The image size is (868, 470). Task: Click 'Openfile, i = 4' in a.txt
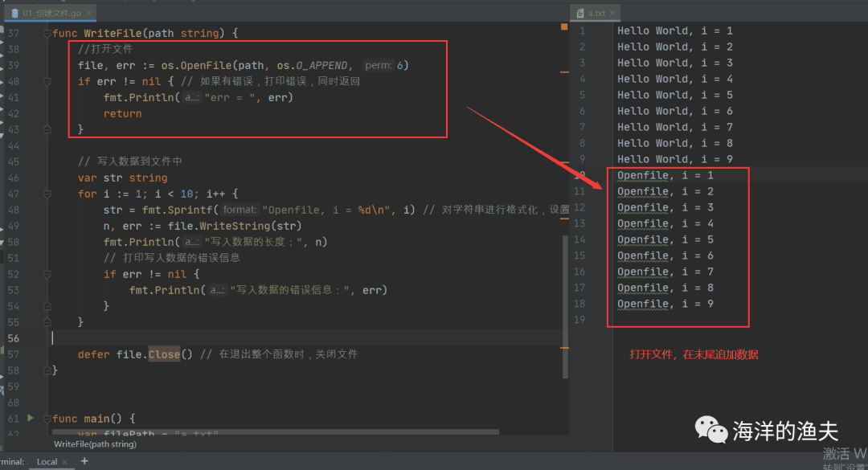[x=665, y=223]
